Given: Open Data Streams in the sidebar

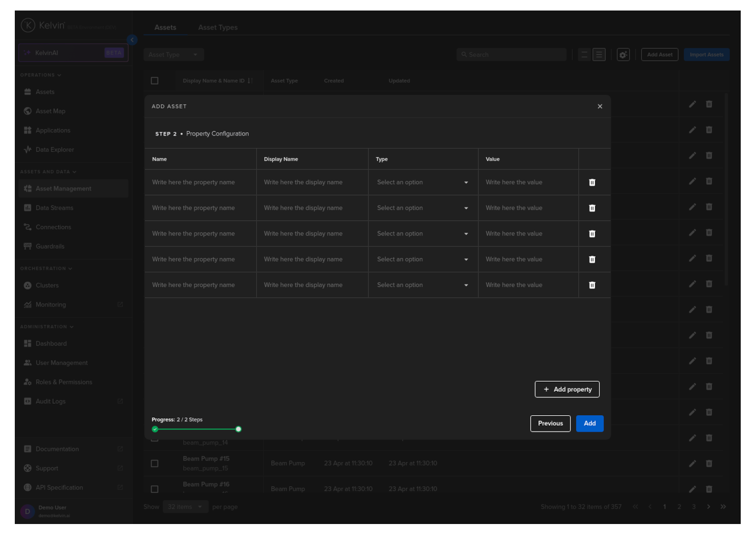Looking at the screenshot, I should (54, 208).
